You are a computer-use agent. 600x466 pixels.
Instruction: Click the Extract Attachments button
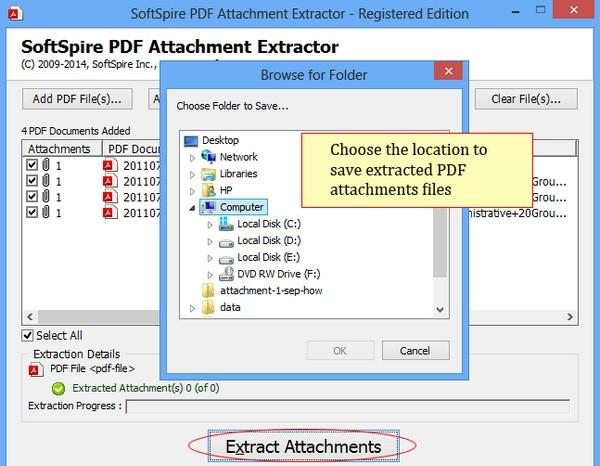point(303,446)
